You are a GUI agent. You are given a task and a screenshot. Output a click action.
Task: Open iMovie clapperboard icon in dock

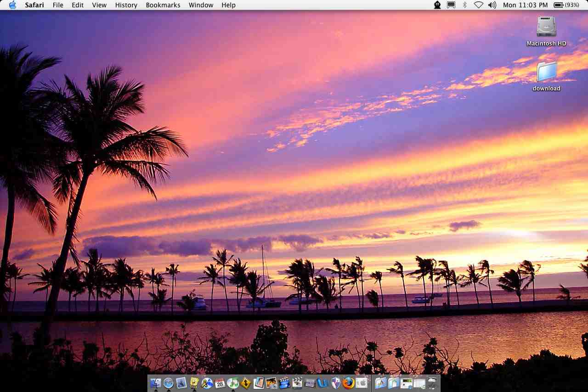pos(284,383)
